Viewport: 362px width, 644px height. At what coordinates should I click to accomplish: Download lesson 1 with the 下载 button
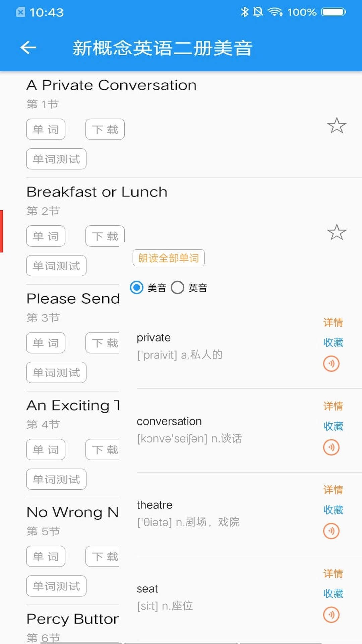(105, 129)
